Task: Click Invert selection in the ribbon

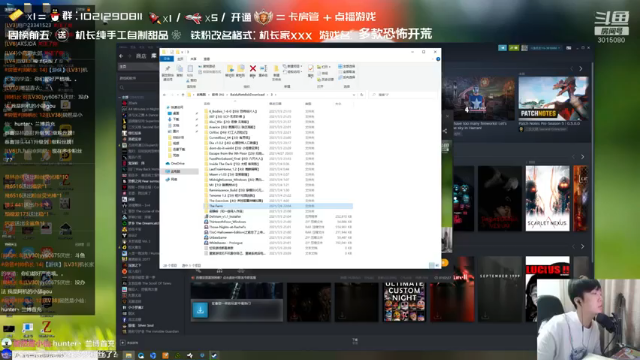Action: pyautogui.click(x=347, y=77)
